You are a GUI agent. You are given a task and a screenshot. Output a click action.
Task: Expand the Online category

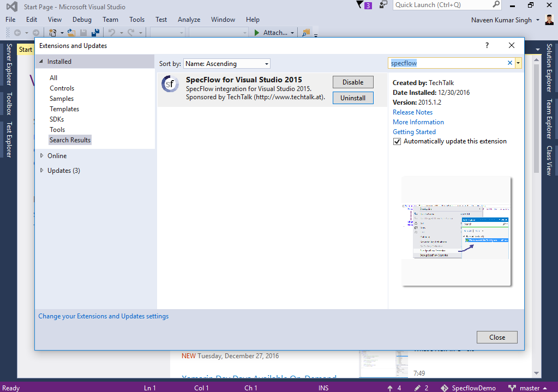[x=41, y=156]
